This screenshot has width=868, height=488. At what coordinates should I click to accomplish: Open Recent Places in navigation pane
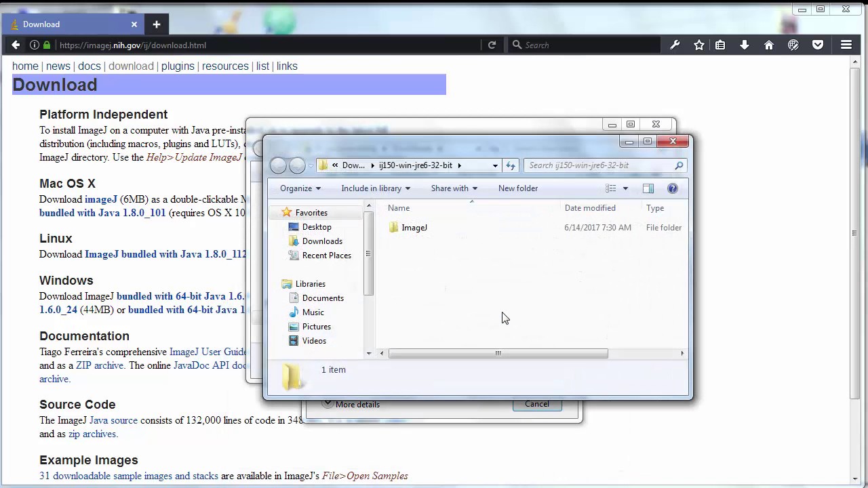[x=327, y=256]
